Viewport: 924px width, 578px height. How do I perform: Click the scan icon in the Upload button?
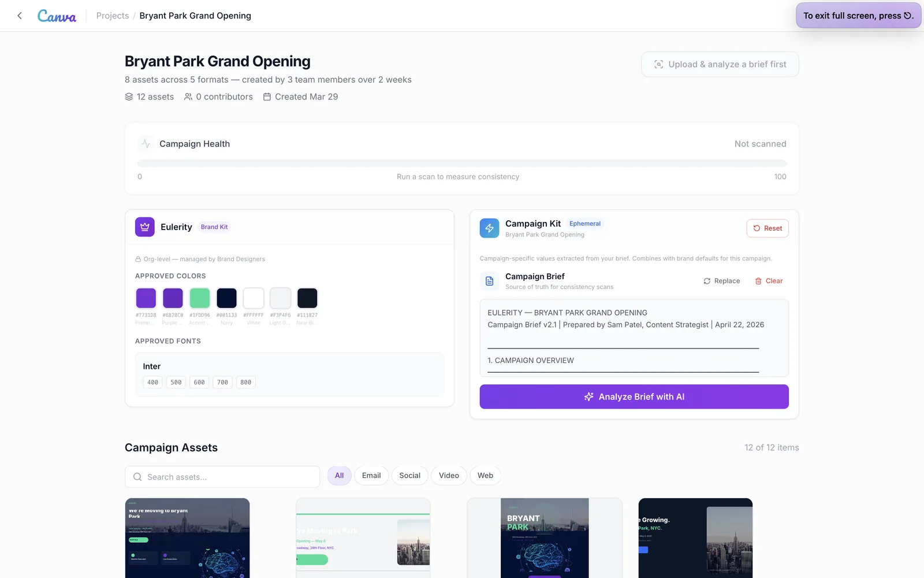click(658, 64)
